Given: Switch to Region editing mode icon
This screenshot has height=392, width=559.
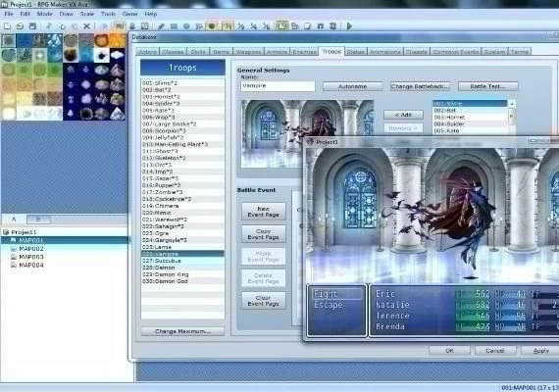Looking at the screenshot, I should tap(145, 26).
